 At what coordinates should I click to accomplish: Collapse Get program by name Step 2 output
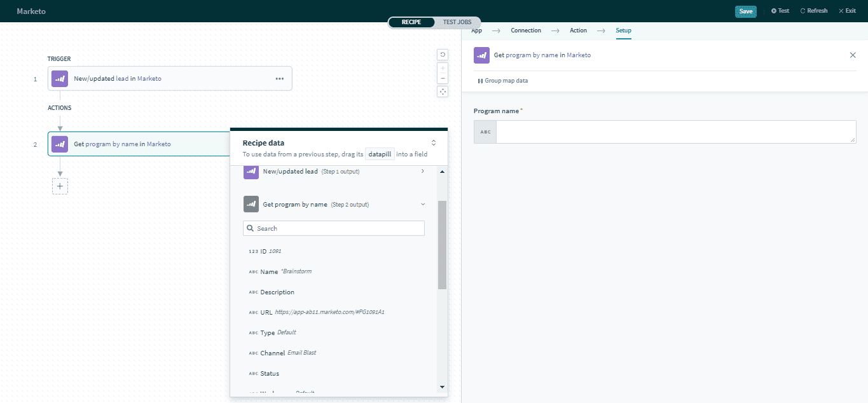423,204
